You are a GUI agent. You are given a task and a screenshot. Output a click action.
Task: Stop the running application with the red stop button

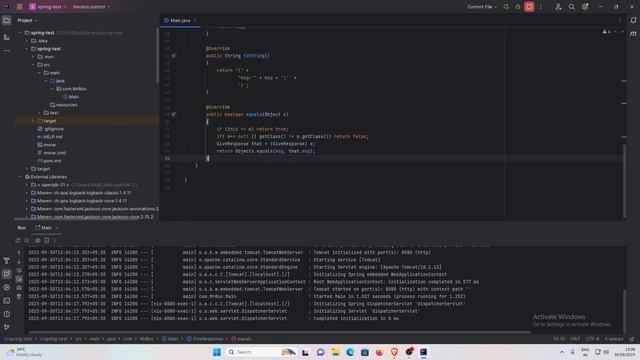coord(529,7)
